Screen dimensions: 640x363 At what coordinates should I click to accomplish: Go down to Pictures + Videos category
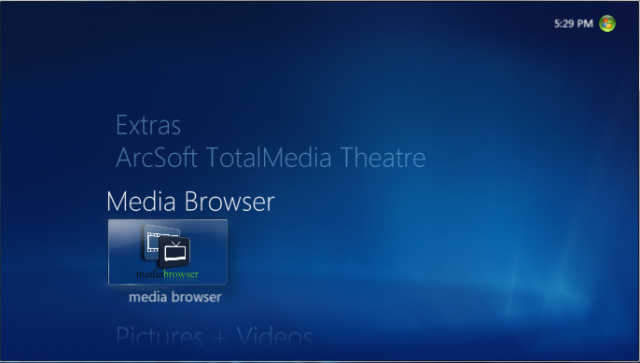click(x=214, y=337)
